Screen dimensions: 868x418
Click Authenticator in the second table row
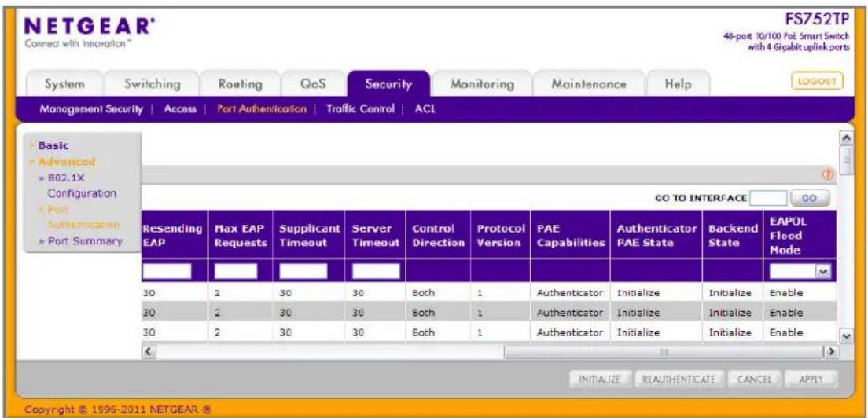click(x=569, y=313)
